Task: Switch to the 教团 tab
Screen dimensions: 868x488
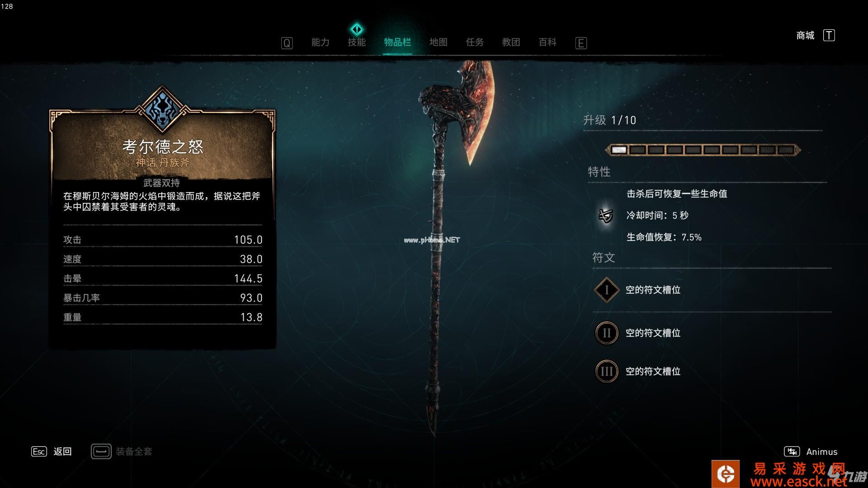Action: click(x=511, y=42)
